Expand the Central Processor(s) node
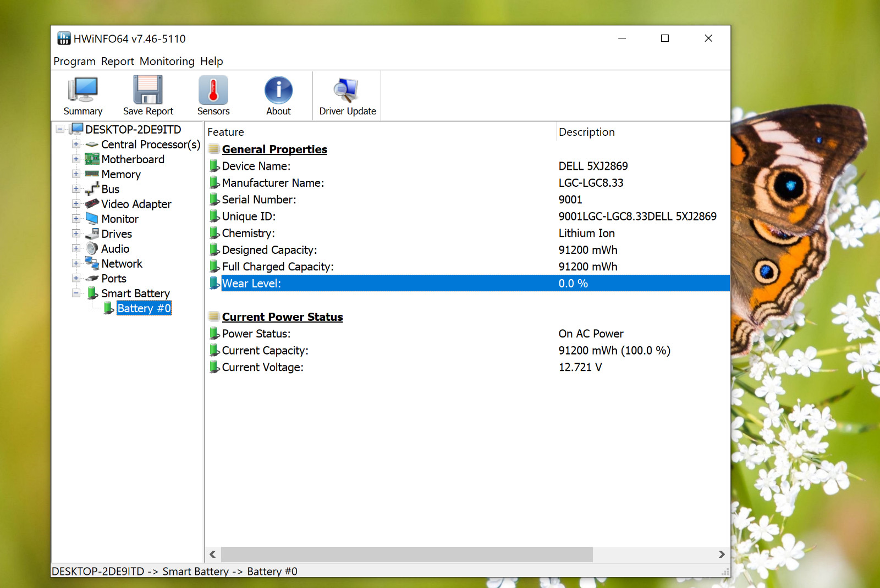880x588 pixels. [x=76, y=145]
